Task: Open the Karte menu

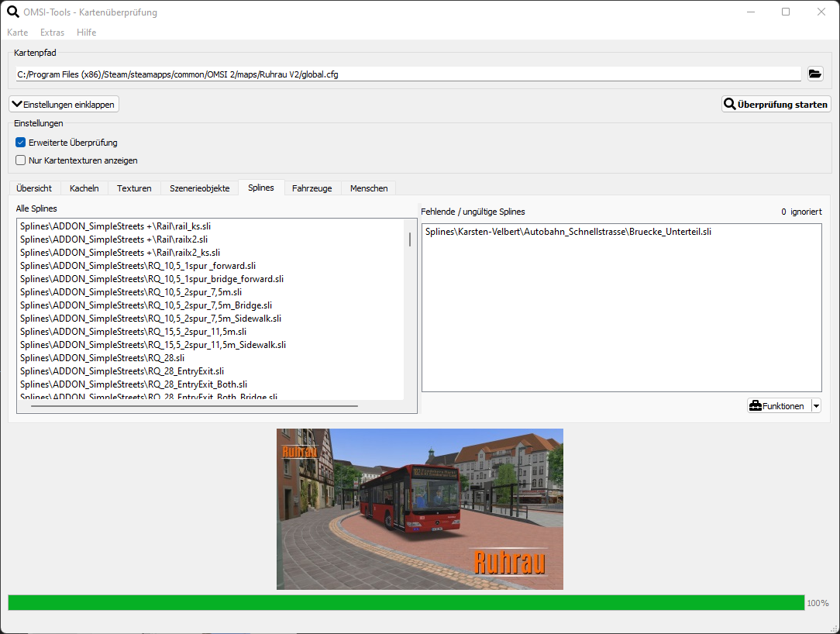Action: pos(18,33)
